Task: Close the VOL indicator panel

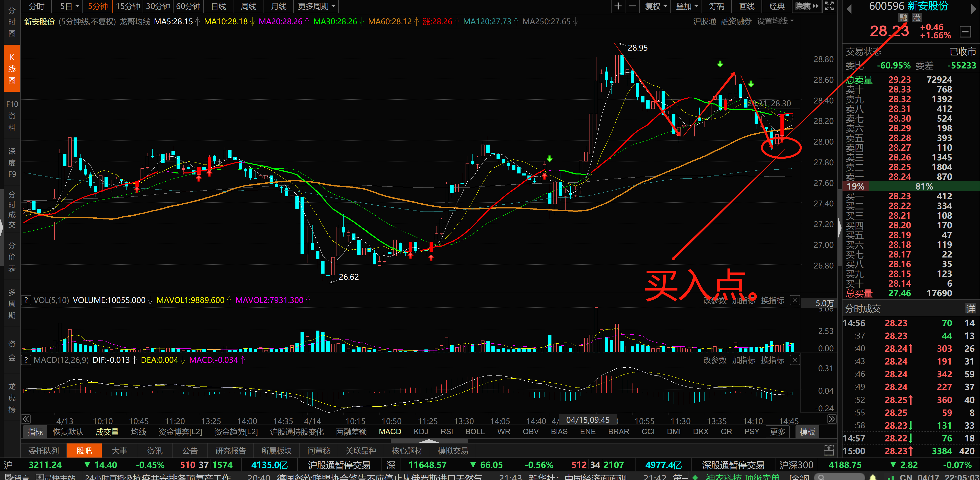Action: 795,300
